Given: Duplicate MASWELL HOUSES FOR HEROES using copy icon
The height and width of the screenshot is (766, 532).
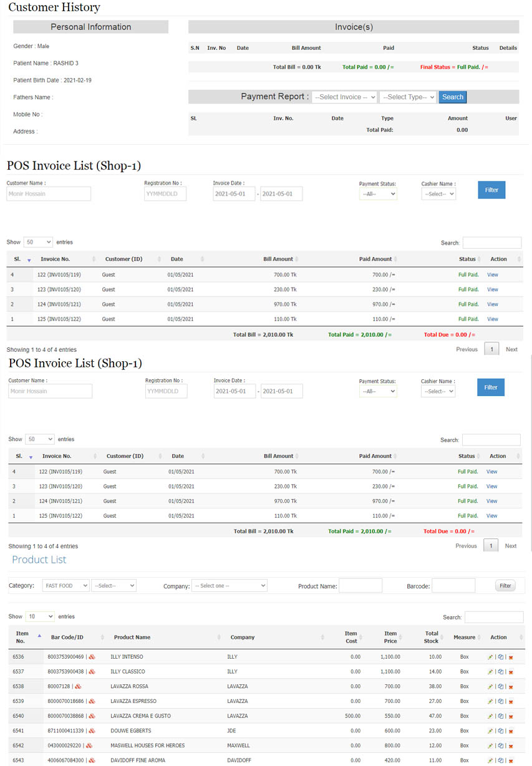Looking at the screenshot, I should [500, 745].
